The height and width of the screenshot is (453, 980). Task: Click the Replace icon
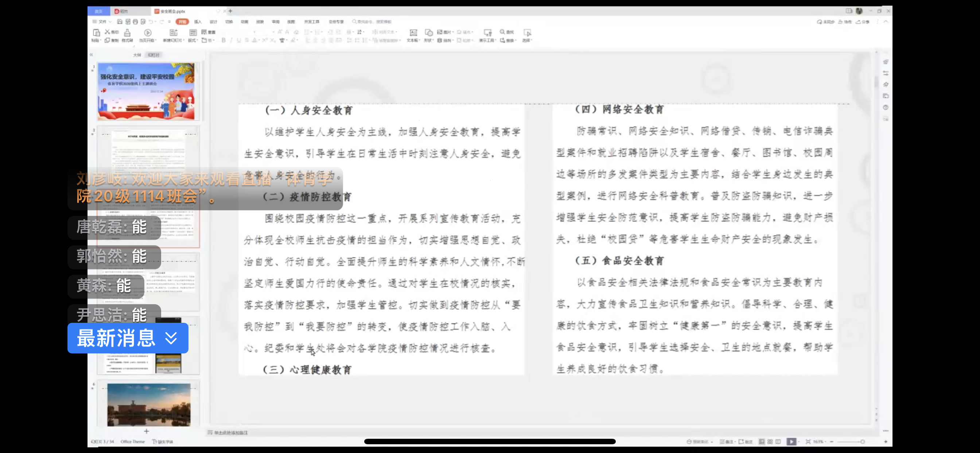tap(502, 40)
